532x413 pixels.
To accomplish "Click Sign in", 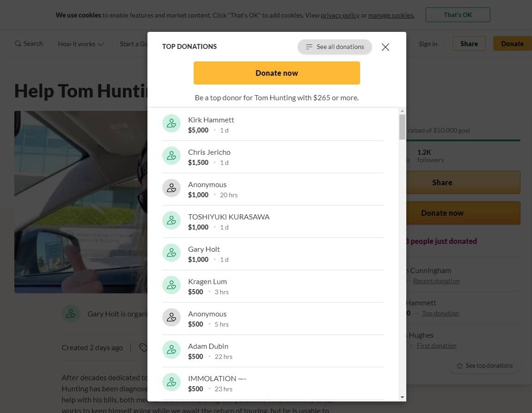I will 428,44.
